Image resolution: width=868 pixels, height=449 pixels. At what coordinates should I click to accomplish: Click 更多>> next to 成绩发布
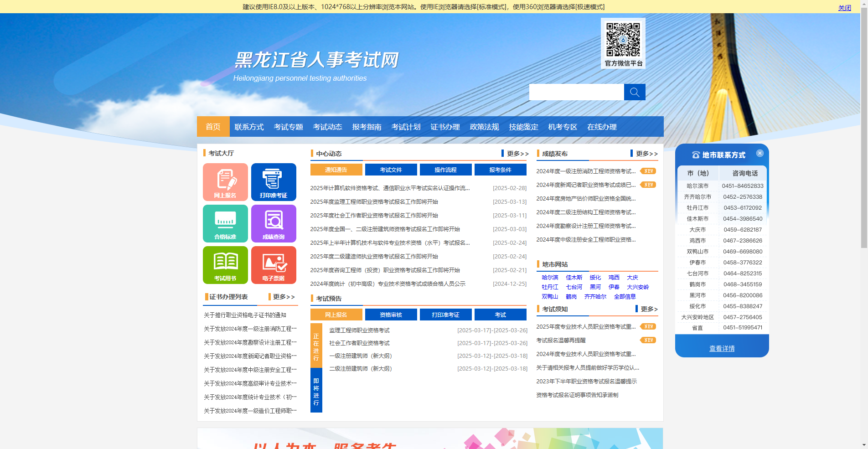[x=646, y=154]
